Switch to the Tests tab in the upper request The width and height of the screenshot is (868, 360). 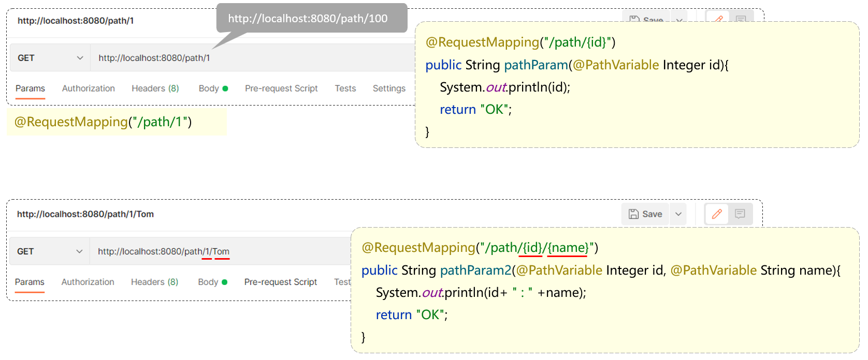click(345, 88)
